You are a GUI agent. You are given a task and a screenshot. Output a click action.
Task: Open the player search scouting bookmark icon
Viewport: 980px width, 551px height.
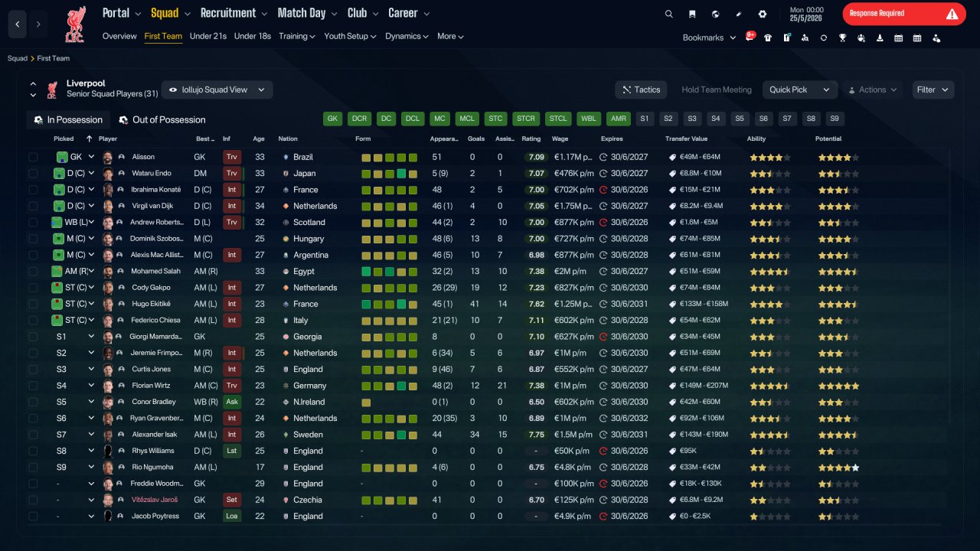click(x=805, y=37)
